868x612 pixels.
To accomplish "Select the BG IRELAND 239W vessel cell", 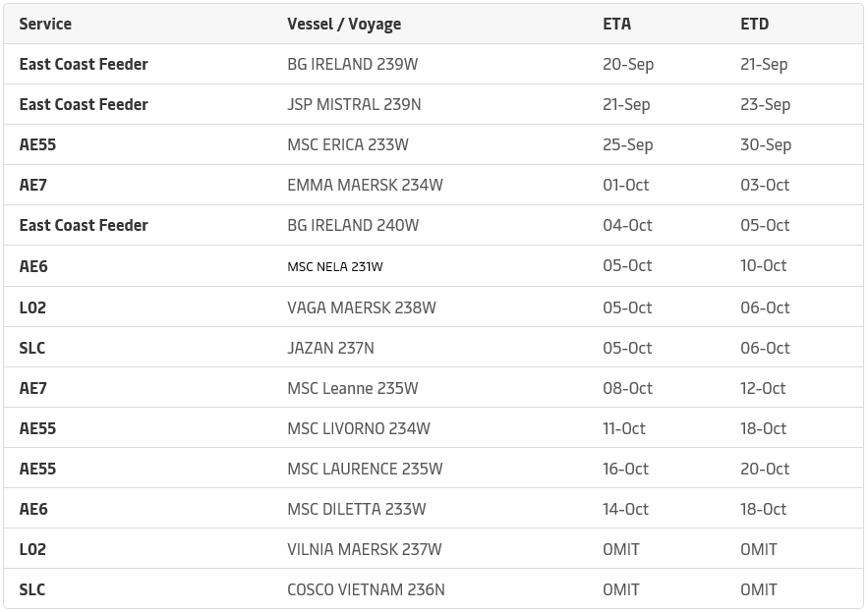I will tap(353, 64).
